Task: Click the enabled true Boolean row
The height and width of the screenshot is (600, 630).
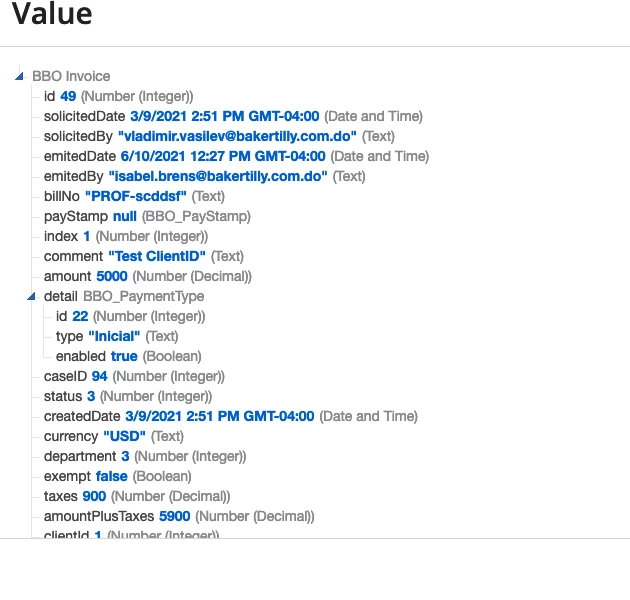Action: click(129, 356)
